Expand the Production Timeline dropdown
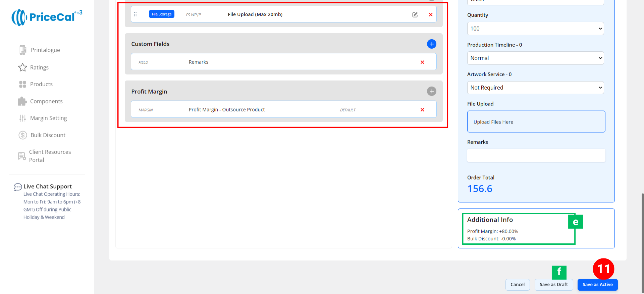 [x=535, y=58]
